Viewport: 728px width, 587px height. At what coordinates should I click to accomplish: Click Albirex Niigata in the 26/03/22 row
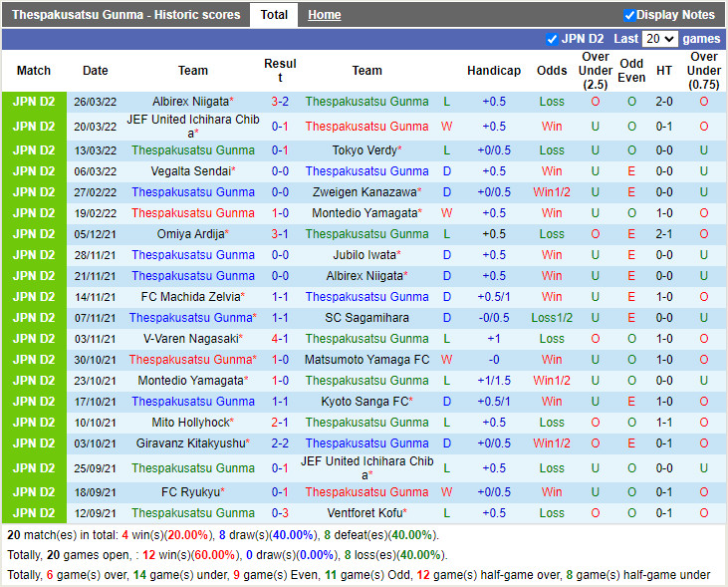tap(190, 102)
